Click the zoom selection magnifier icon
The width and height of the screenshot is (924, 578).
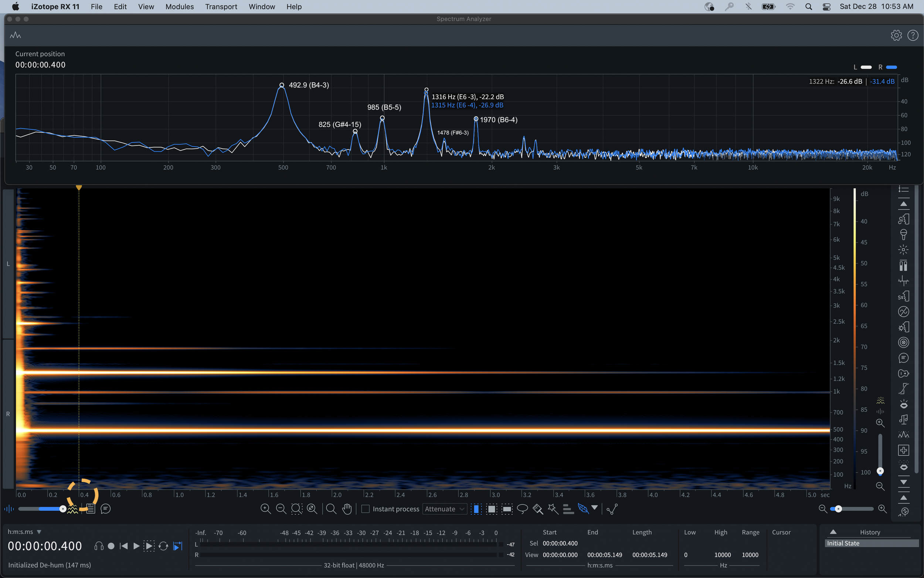(296, 509)
